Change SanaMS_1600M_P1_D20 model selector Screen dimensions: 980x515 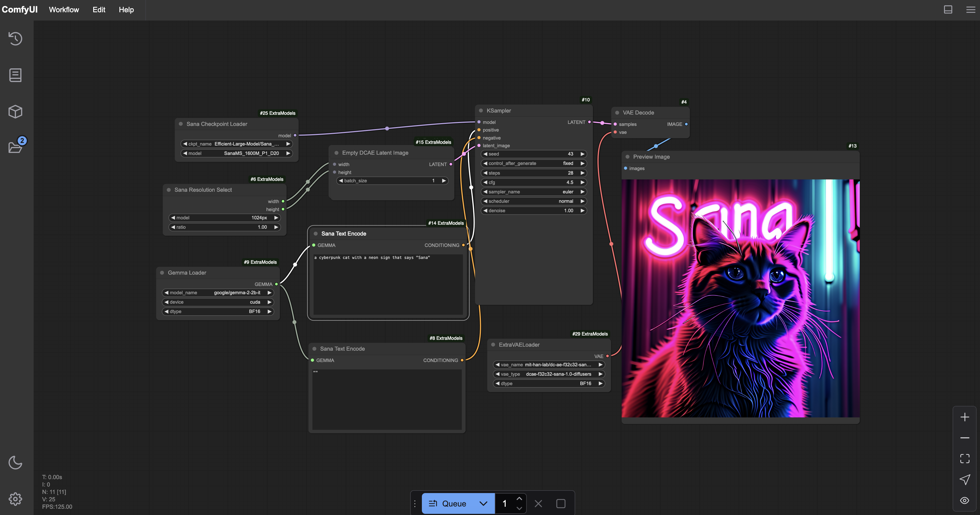coord(237,154)
